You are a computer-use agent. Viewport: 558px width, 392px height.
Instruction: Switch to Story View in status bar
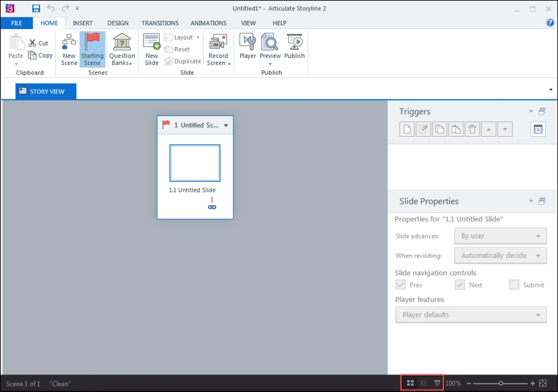(x=410, y=383)
